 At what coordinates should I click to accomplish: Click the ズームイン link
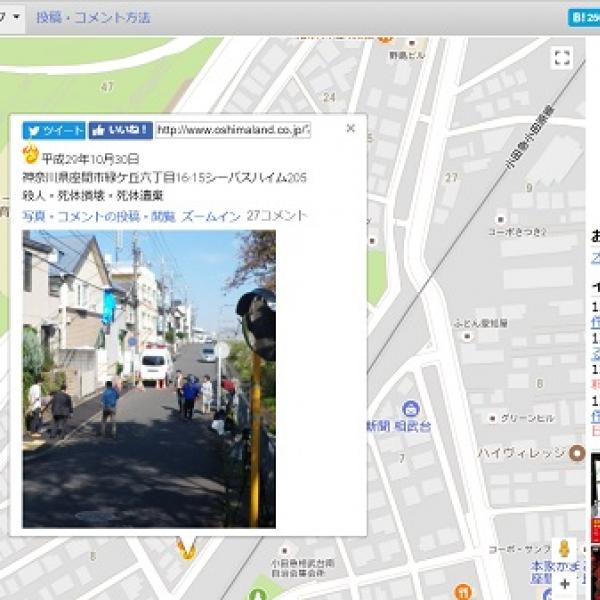[x=211, y=217]
